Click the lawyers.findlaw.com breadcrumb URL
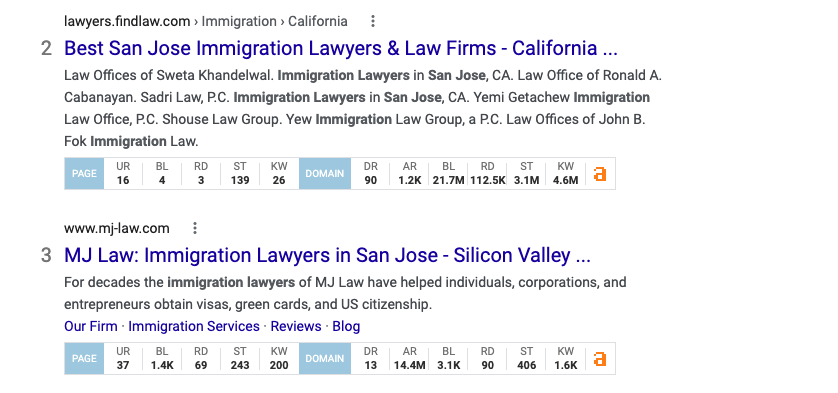 [x=127, y=21]
